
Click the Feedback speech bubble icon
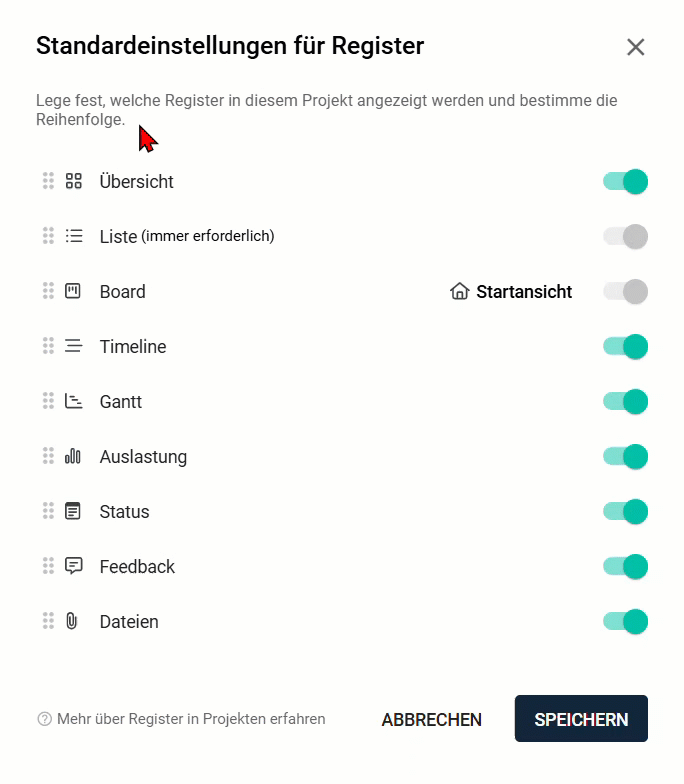[73, 566]
